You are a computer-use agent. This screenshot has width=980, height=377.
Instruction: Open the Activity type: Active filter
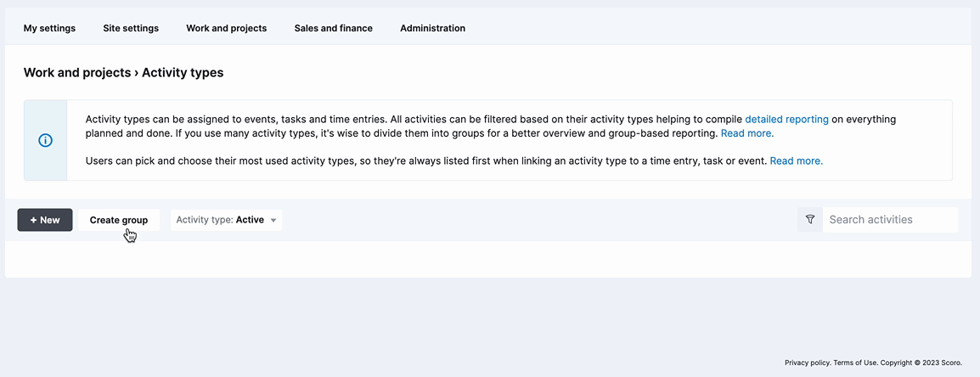click(x=226, y=220)
